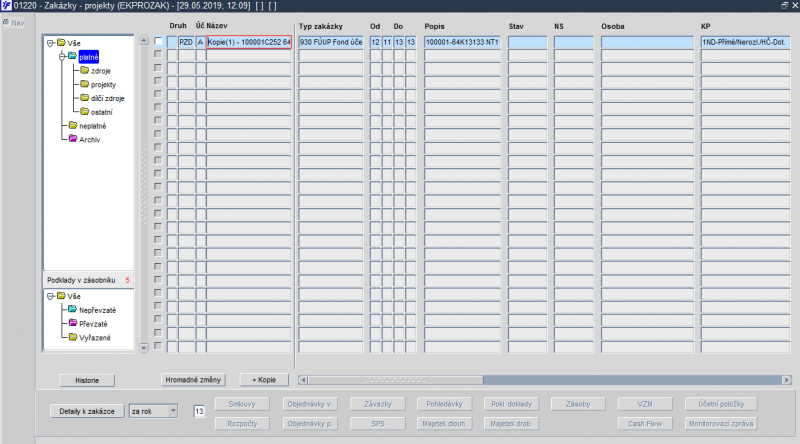Click the Pohledávky button

coord(444,404)
